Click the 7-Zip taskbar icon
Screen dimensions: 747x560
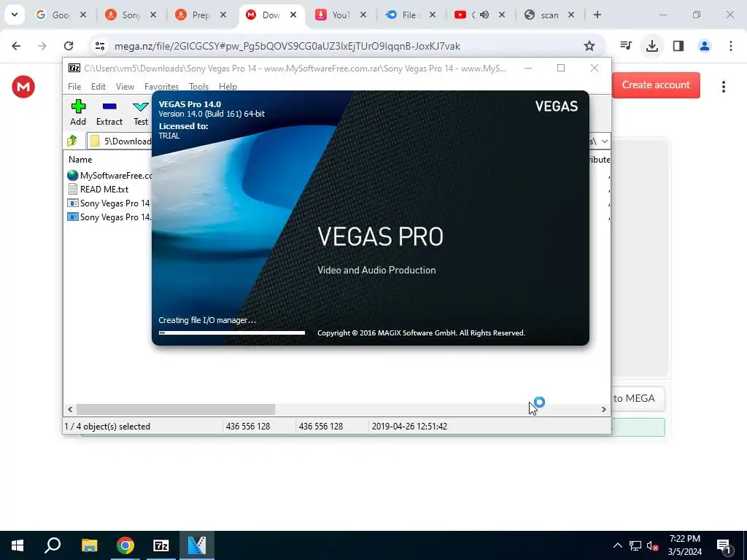161,545
